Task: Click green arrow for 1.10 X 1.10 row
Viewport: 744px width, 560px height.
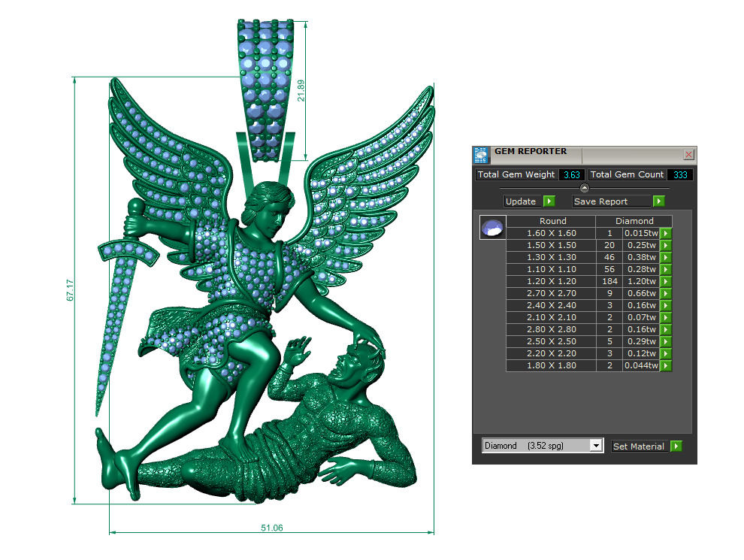Action: tap(666, 269)
